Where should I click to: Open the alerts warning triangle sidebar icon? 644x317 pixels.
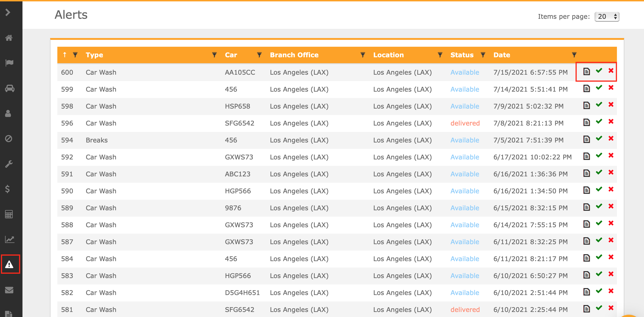tap(9, 264)
